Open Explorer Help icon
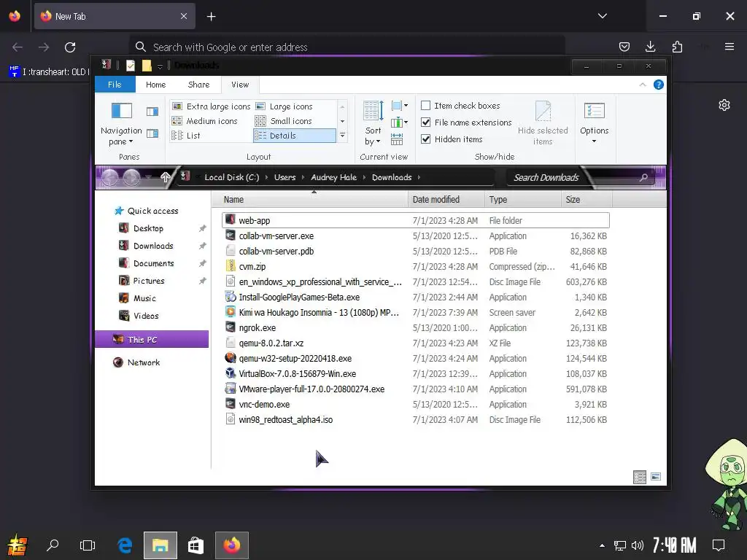This screenshot has height=560, width=747. click(x=659, y=85)
